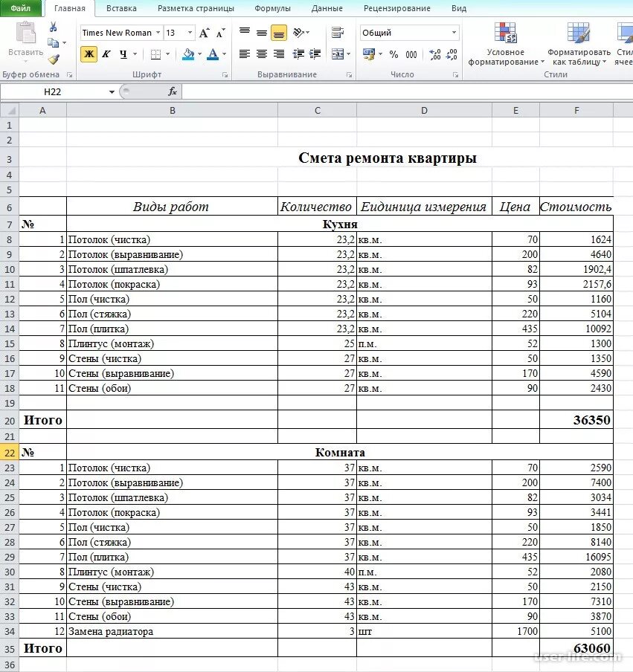Click the Copy icon

53,43
